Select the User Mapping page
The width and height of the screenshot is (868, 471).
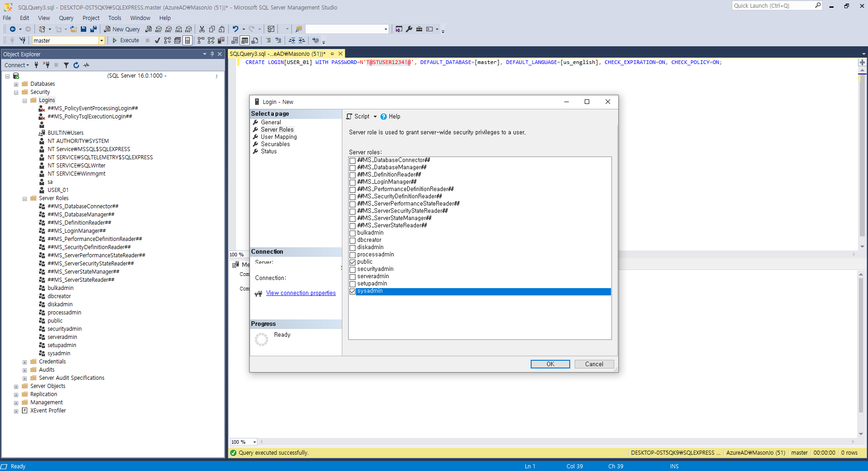coord(279,137)
